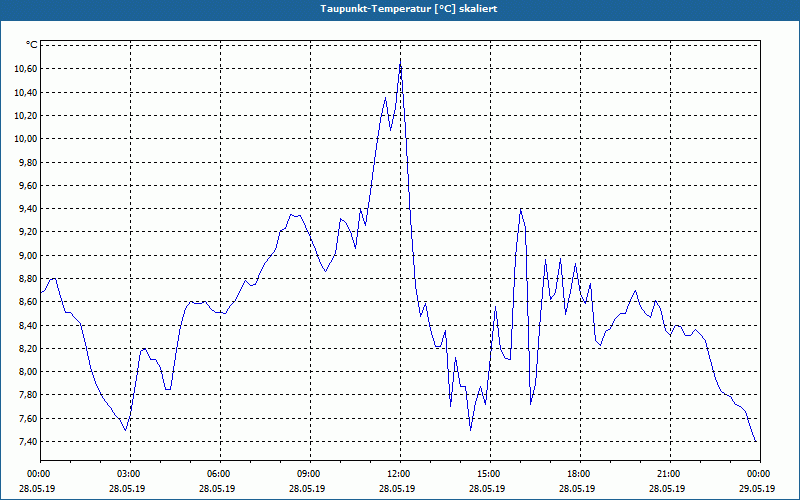Click the 06:00 time axis label
The width and height of the screenshot is (800, 500).
tap(217, 474)
